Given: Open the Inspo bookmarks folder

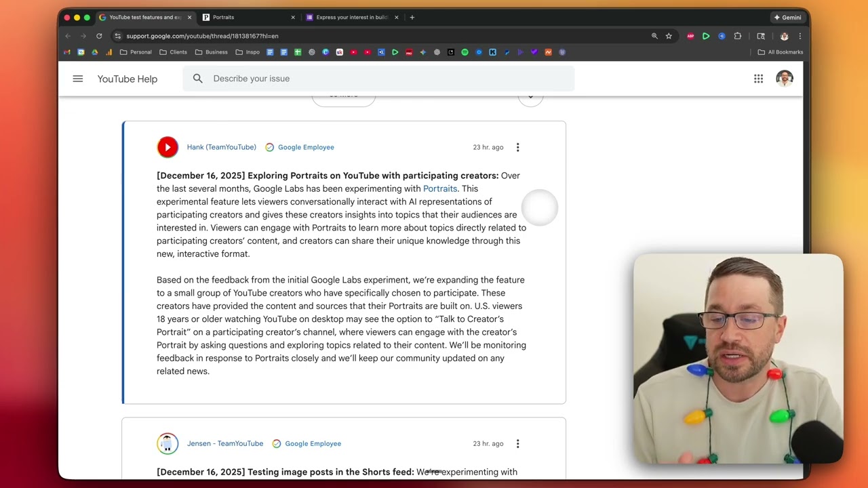Looking at the screenshot, I should point(248,52).
